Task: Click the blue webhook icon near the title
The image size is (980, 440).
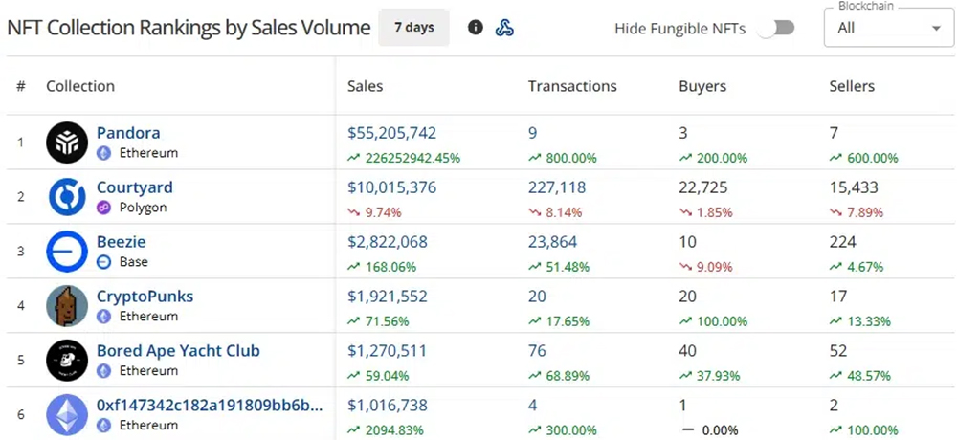Action: 504,28
